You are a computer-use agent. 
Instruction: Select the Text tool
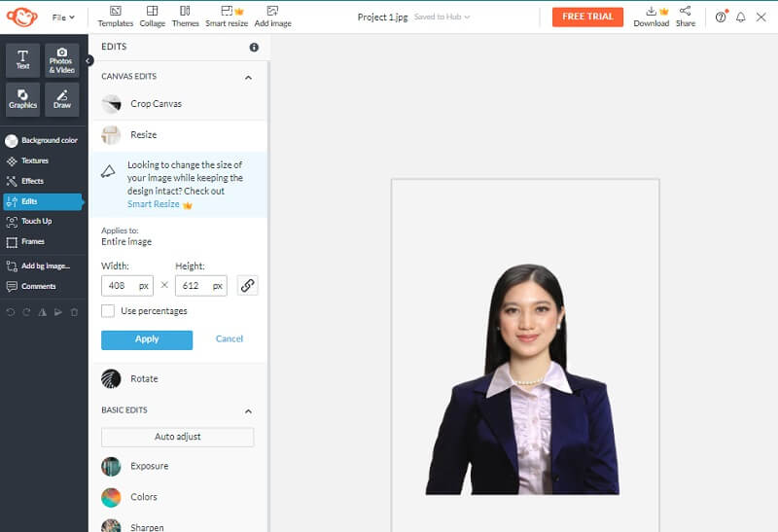(22, 60)
